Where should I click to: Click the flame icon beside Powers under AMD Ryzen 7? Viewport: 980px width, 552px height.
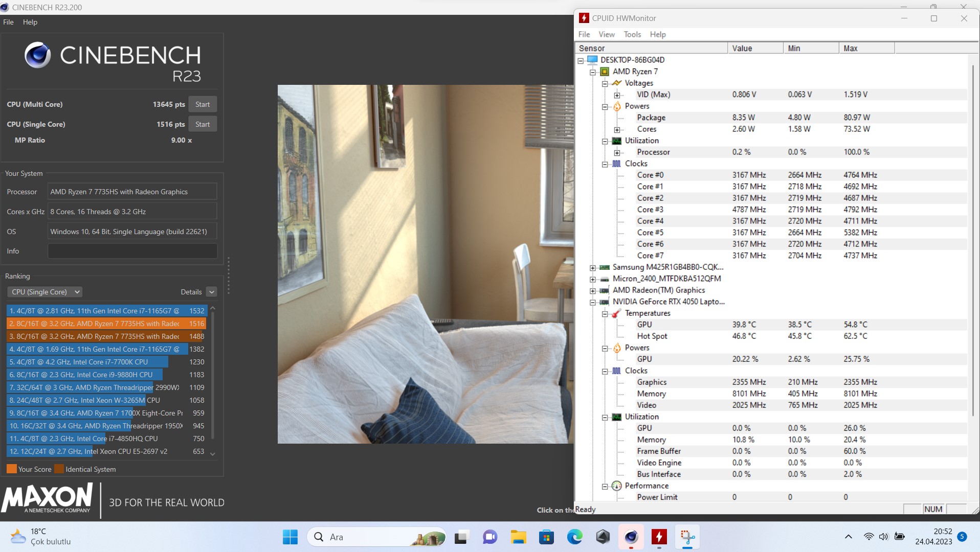tap(617, 106)
